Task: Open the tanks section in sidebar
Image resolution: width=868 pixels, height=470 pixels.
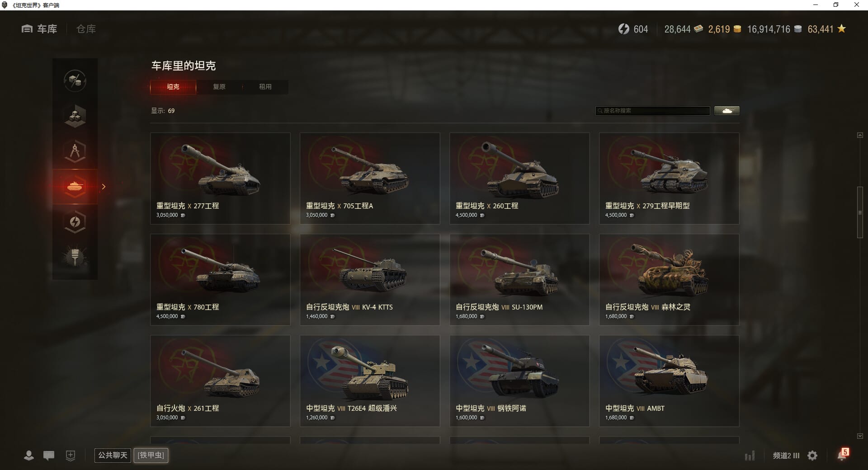Action: tap(75, 187)
